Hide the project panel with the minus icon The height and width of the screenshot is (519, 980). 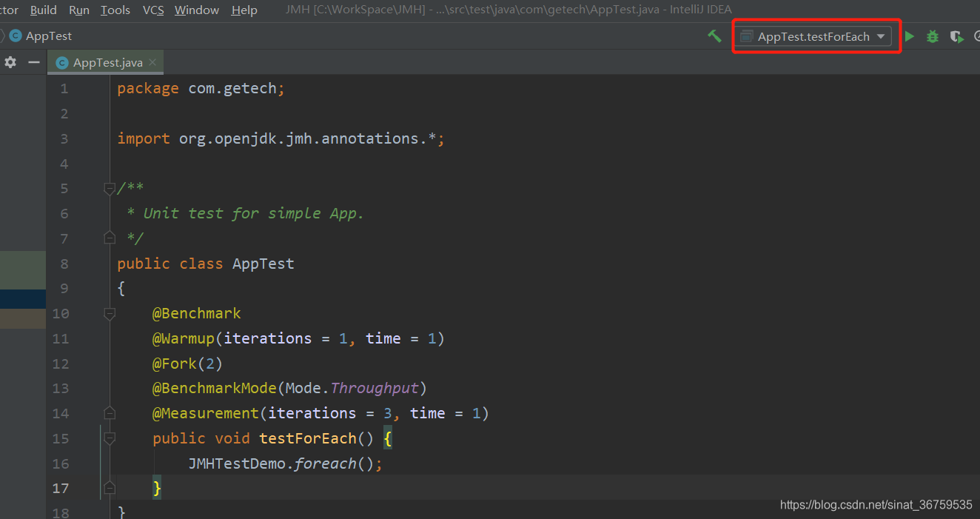click(33, 62)
